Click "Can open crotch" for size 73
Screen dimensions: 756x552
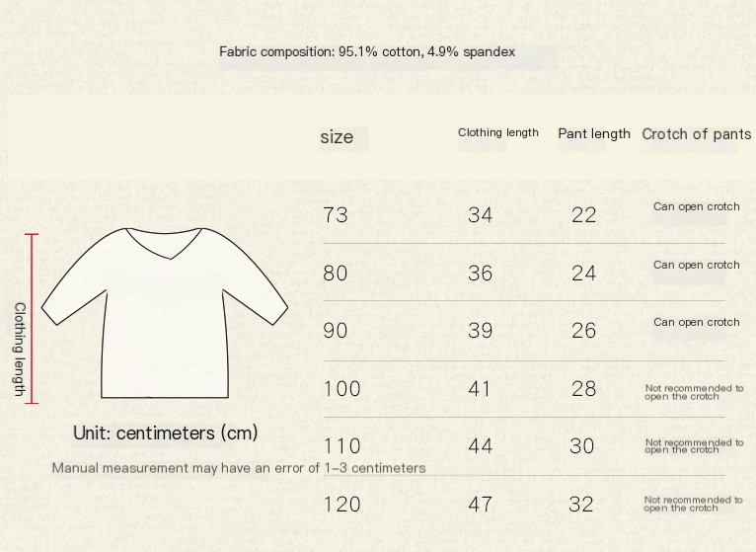pyautogui.click(x=696, y=206)
